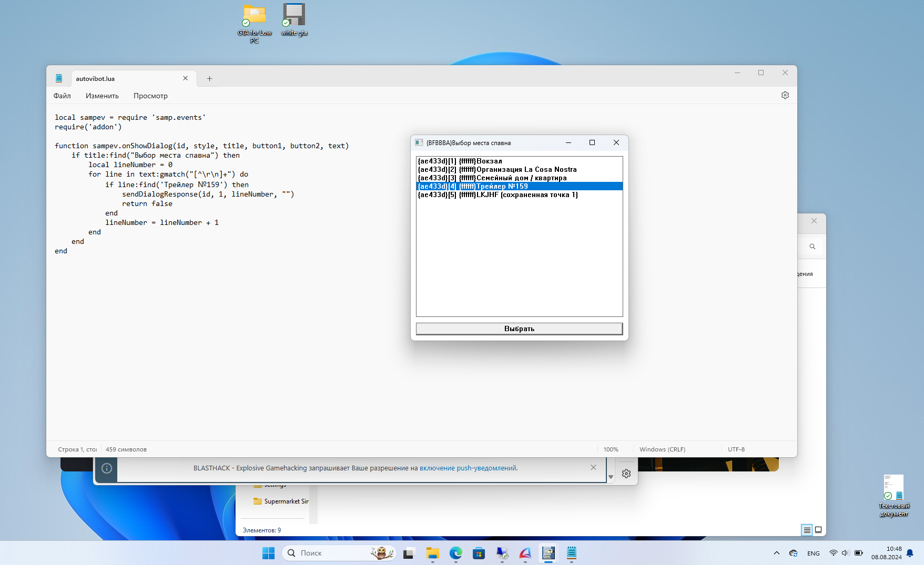Open File Explorer from taskbar
The height and width of the screenshot is (565, 924).
[x=432, y=553]
